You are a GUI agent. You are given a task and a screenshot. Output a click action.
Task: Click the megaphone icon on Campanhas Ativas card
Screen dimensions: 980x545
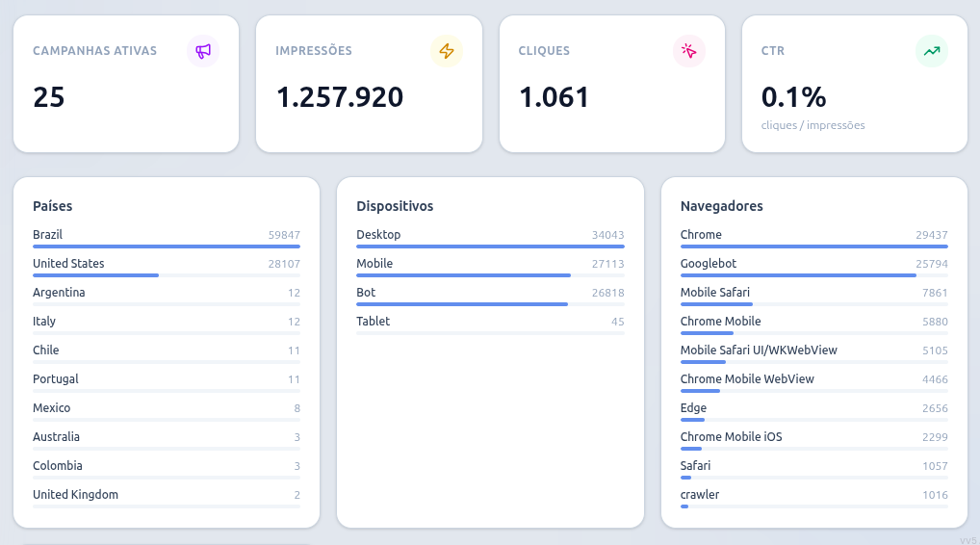click(x=203, y=51)
